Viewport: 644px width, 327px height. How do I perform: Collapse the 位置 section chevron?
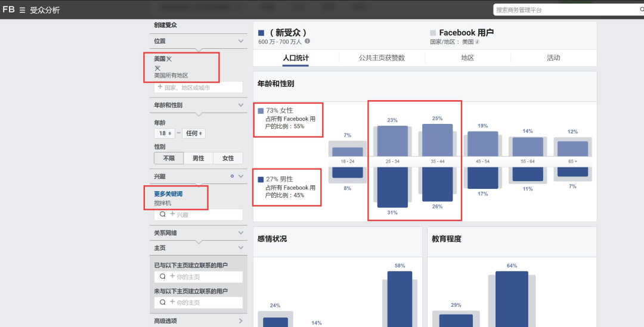[x=241, y=41]
